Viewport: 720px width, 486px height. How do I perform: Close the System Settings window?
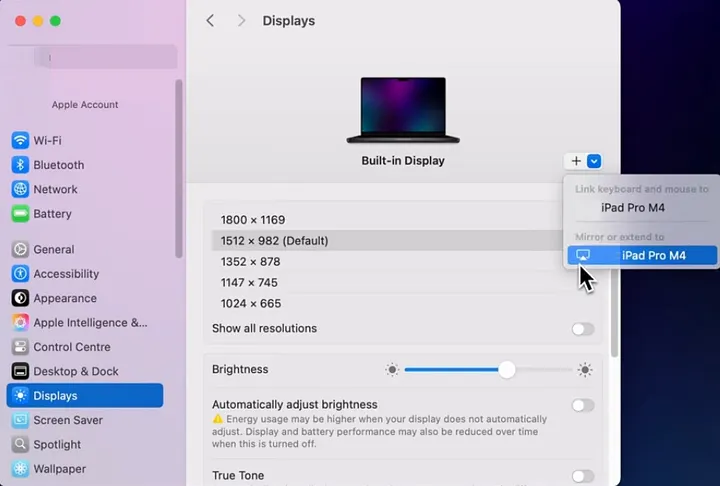click(20, 21)
